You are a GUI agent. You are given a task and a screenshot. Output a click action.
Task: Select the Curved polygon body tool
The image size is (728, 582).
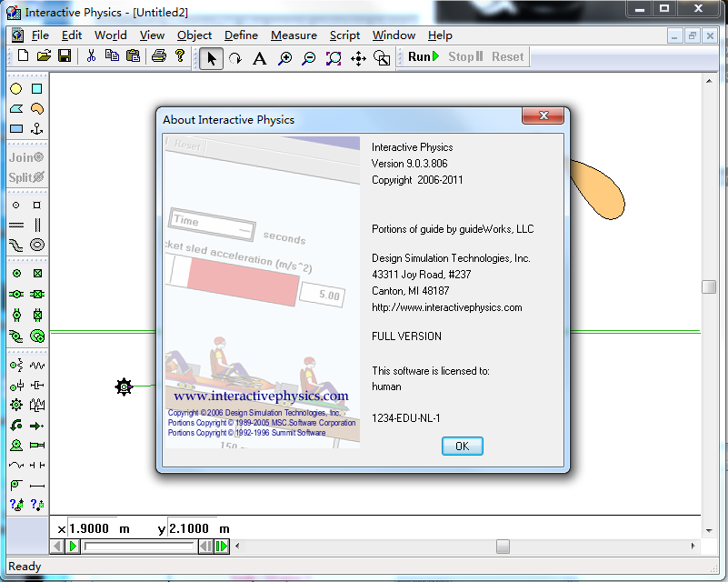pos(36,109)
